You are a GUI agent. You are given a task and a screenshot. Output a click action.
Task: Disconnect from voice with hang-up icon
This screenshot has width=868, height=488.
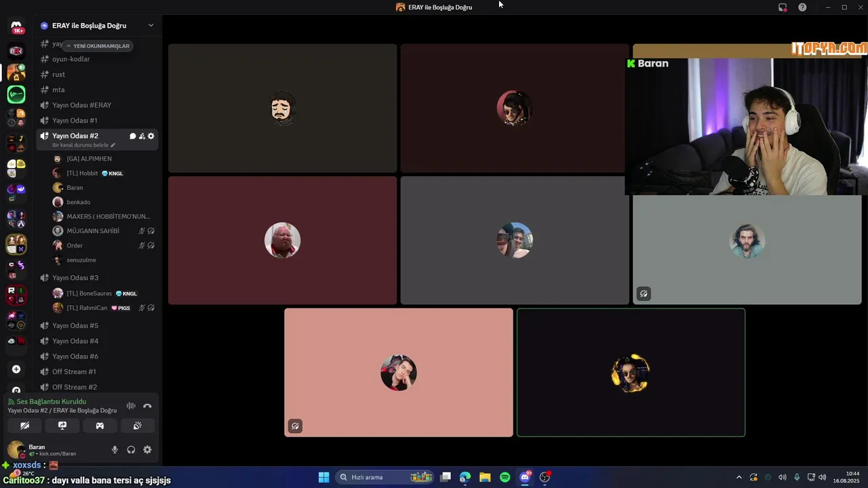tap(147, 406)
